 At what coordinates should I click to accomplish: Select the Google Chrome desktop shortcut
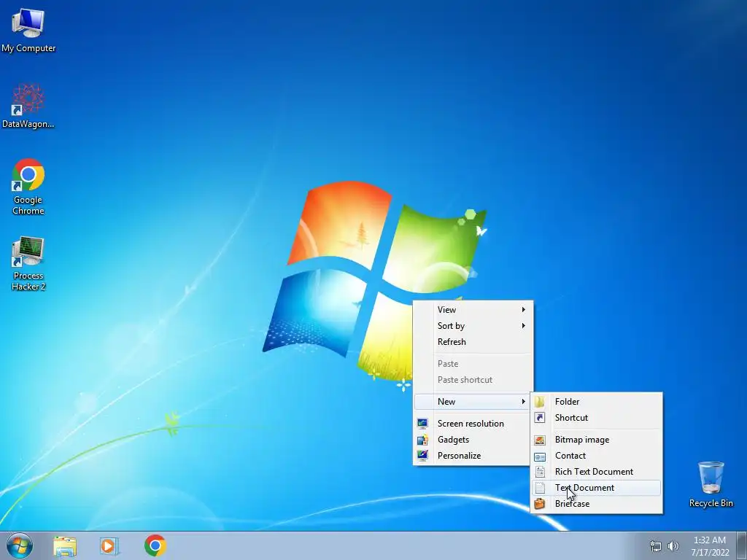pyautogui.click(x=28, y=186)
